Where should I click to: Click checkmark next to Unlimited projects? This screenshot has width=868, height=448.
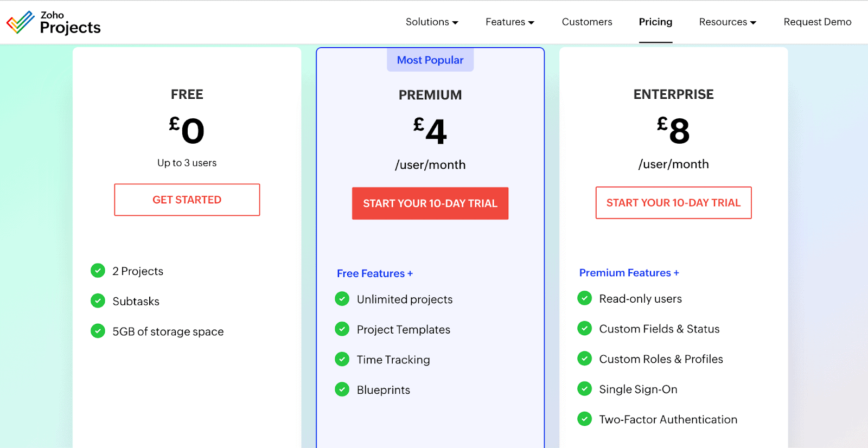click(x=342, y=299)
